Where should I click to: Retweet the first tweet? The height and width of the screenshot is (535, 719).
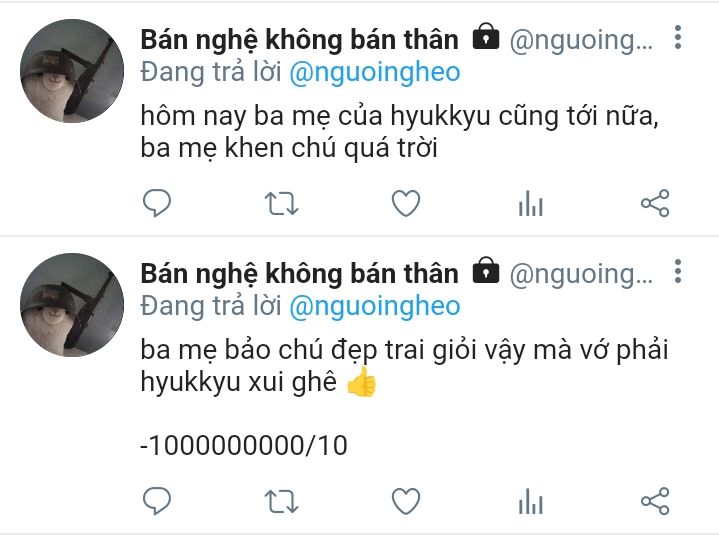[x=281, y=204]
